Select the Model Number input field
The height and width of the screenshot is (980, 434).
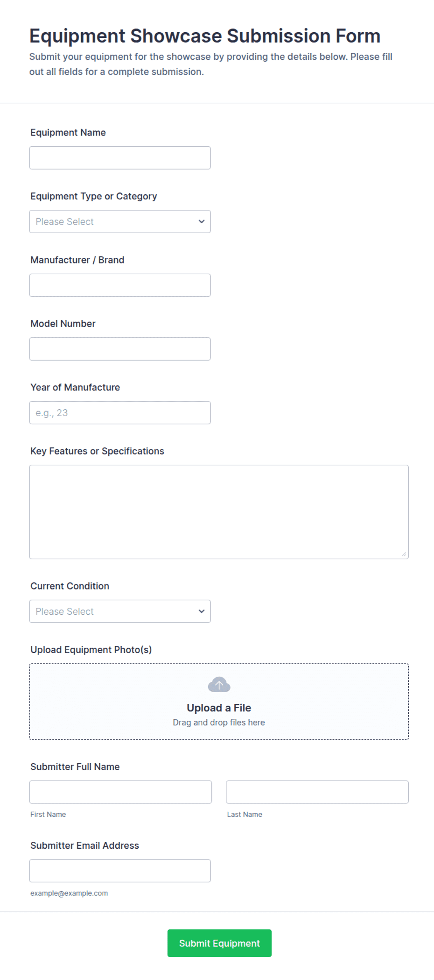[x=120, y=349]
